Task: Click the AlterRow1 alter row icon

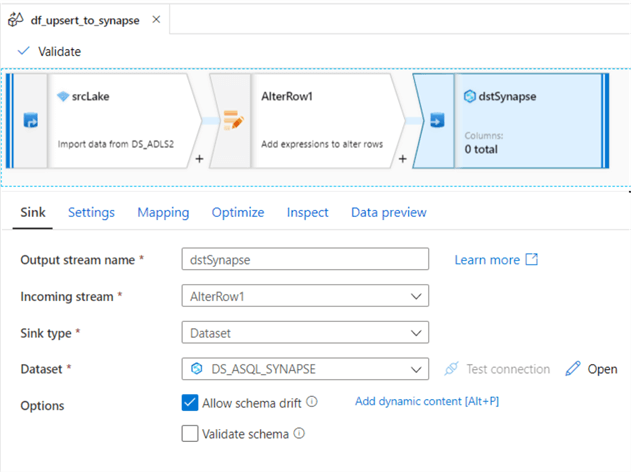Action: 233,120
